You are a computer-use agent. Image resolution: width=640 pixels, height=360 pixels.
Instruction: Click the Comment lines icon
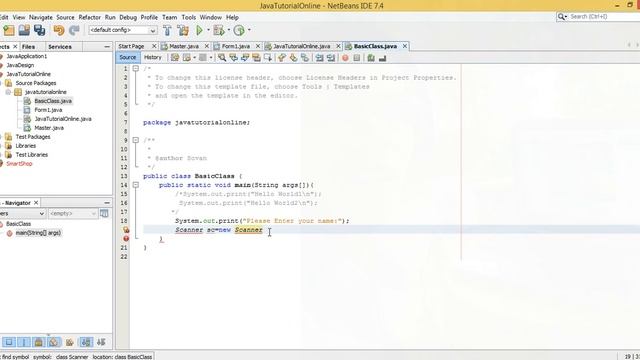(371, 58)
